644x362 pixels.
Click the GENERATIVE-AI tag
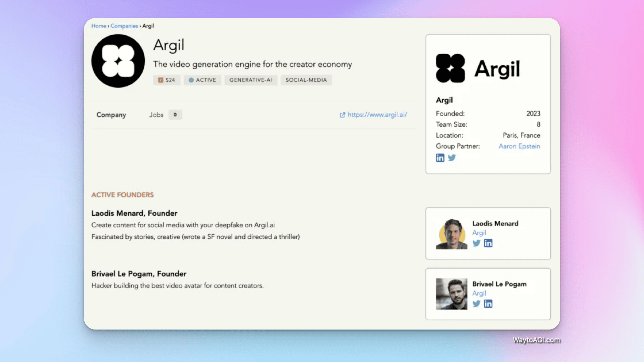click(251, 80)
